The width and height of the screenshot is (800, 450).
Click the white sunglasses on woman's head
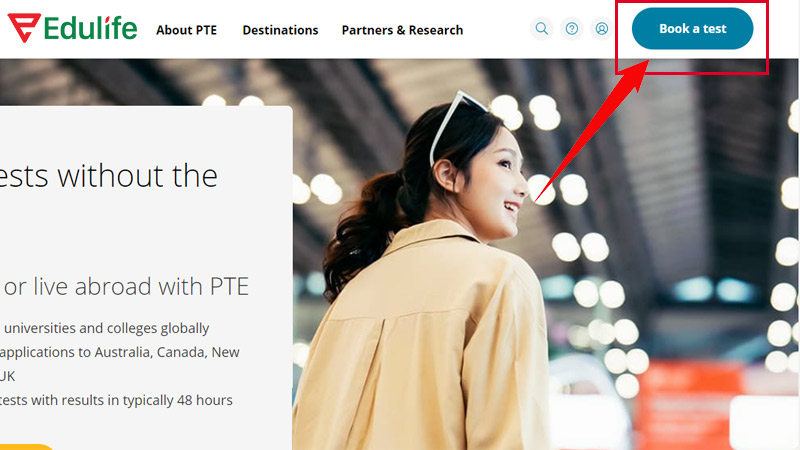click(x=458, y=120)
